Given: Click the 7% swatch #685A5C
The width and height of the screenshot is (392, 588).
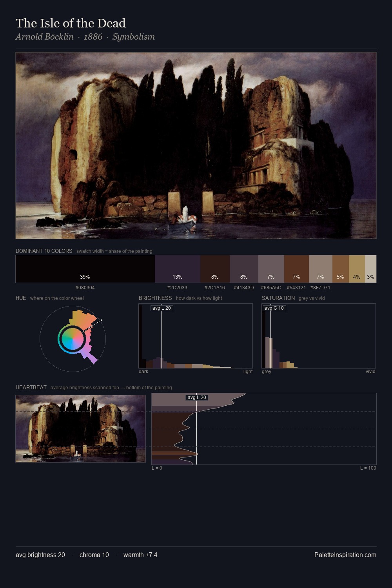Looking at the screenshot, I should pos(271,269).
